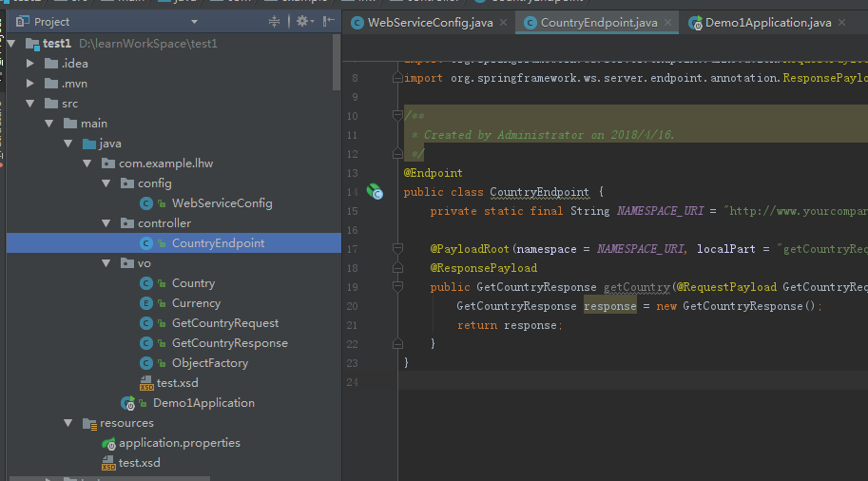Collapse the javadoc comment fold on line 10
868x481 pixels.
pos(398,116)
